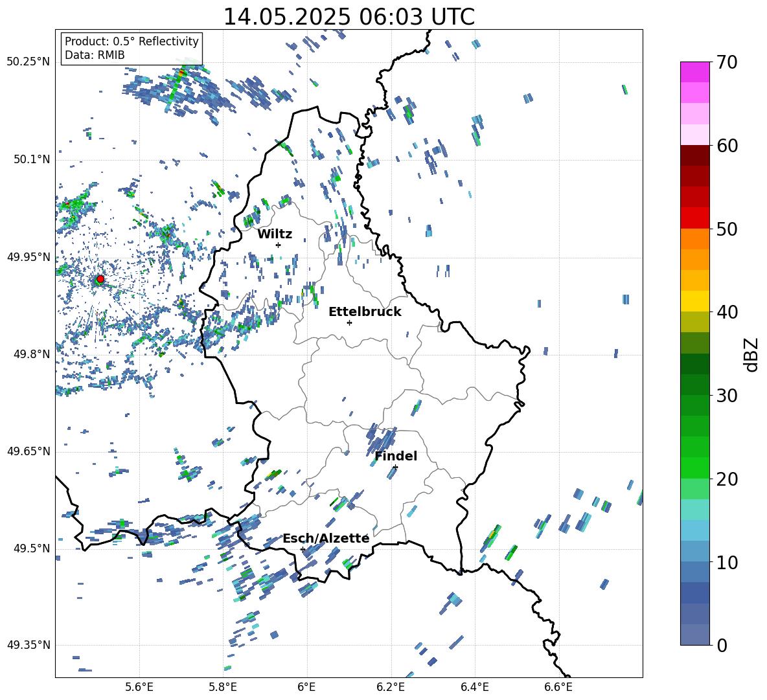Click the 6.2°E longitude label

pyautogui.click(x=391, y=687)
